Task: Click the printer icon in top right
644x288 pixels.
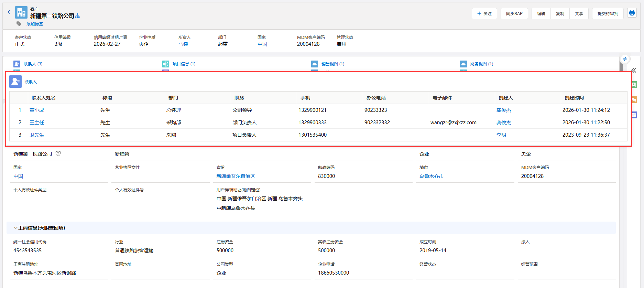Action: pos(632,13)
